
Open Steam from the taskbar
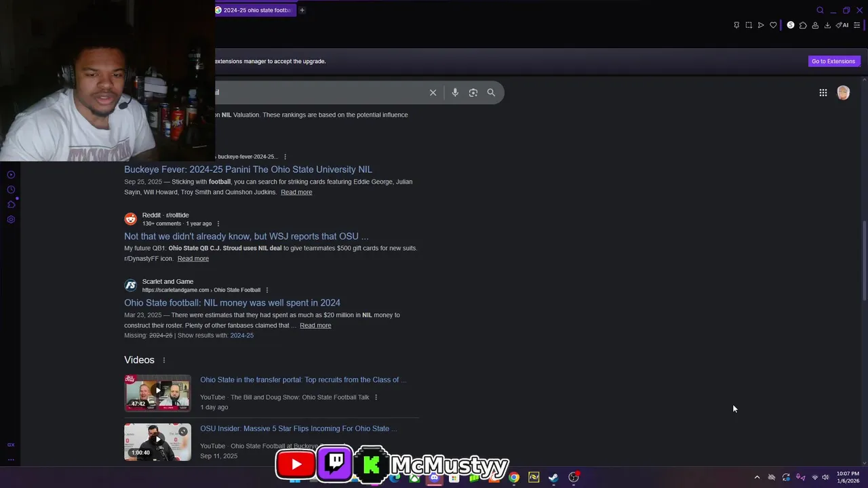pos(553,477)
